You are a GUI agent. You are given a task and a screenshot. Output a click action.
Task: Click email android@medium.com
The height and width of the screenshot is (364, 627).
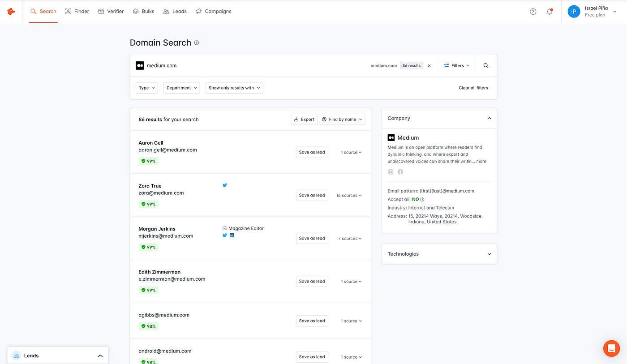(165, 351)
